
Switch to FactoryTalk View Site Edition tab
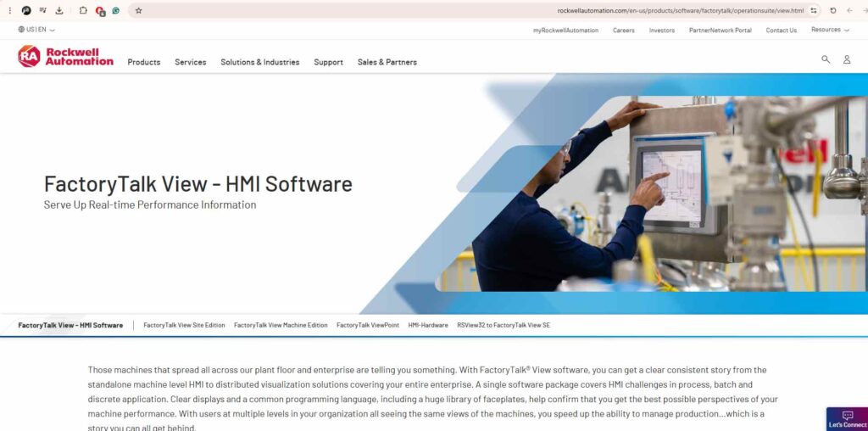click(184, 325)
